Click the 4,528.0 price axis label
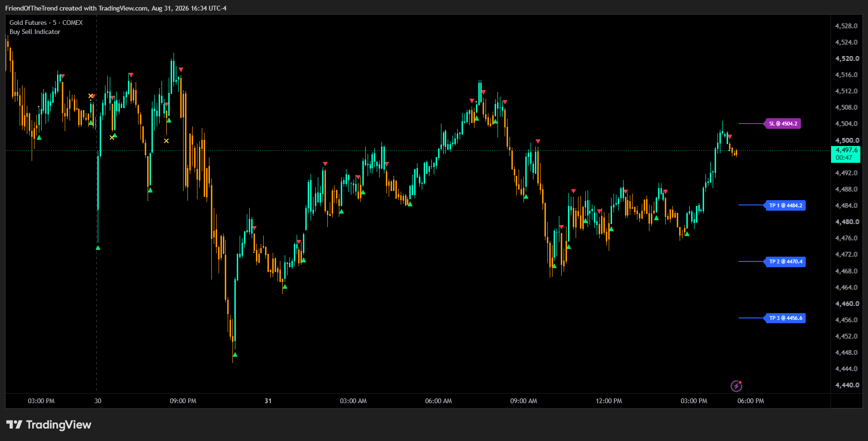The width and height of the screenshot is (868, 441). click(846, 26)
